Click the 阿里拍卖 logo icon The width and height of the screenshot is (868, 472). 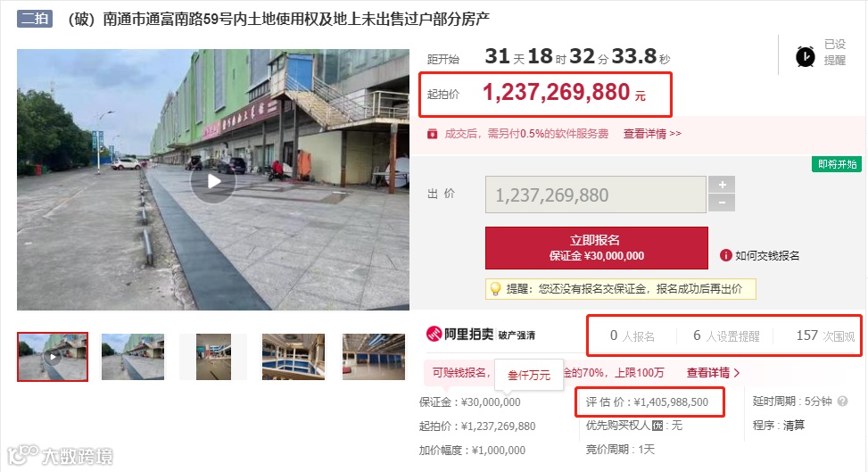[434, 334]
